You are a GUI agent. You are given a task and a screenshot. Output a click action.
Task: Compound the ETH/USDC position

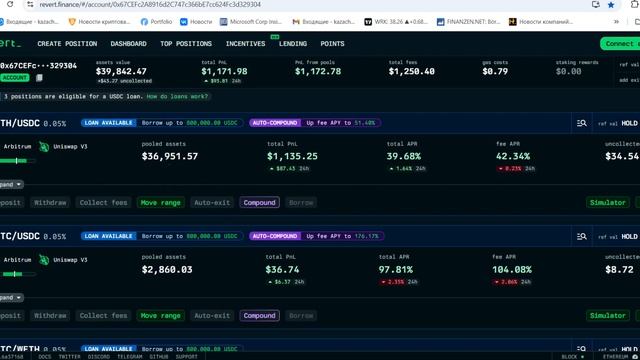[x=260, y=202]
